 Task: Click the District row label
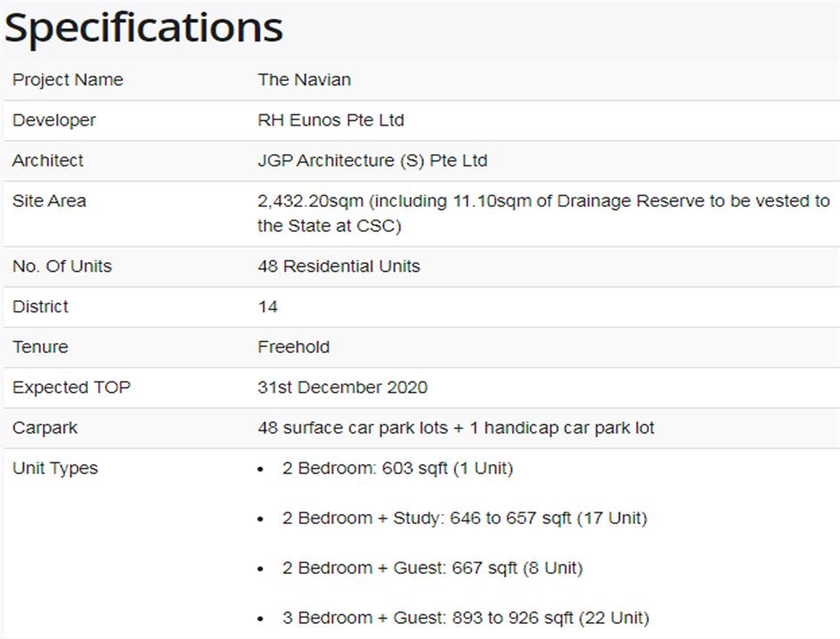pyautogui.click(x=40, y=307)
